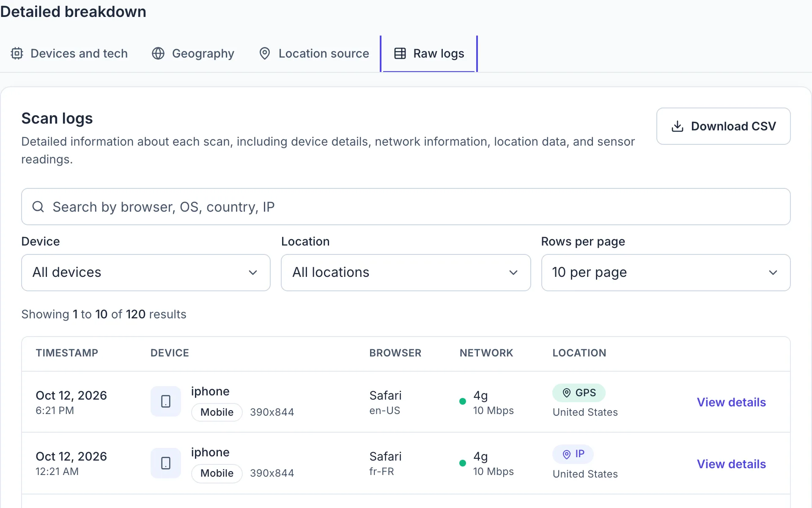
Task: View details for the 6:21 PM scan
Action: pos(731,402)
